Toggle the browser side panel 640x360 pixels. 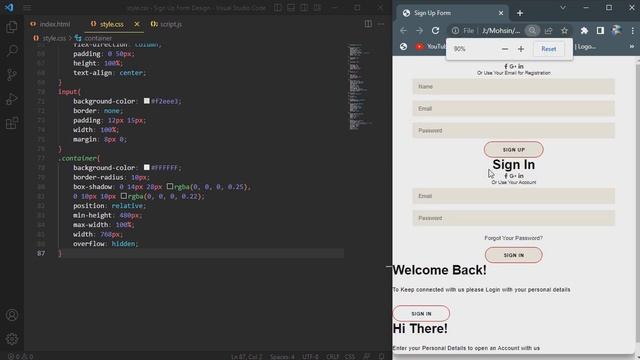[x=600, y=31]
